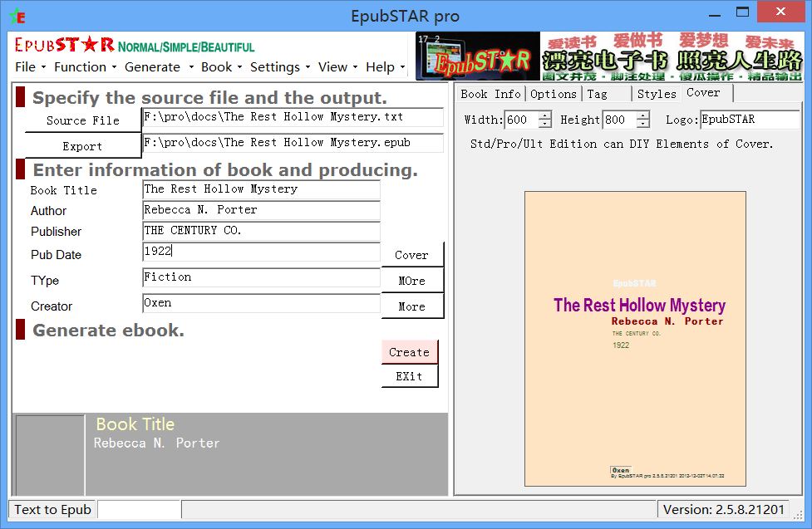
Task: Click the empty cover thumbnail in bottom preview
Action: click(50, 455)
